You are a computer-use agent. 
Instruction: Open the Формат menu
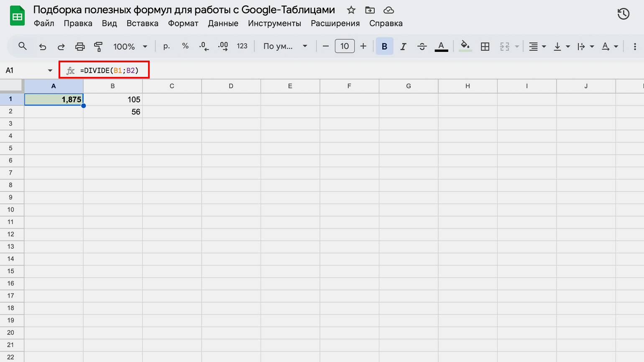[x=183, y=23]
